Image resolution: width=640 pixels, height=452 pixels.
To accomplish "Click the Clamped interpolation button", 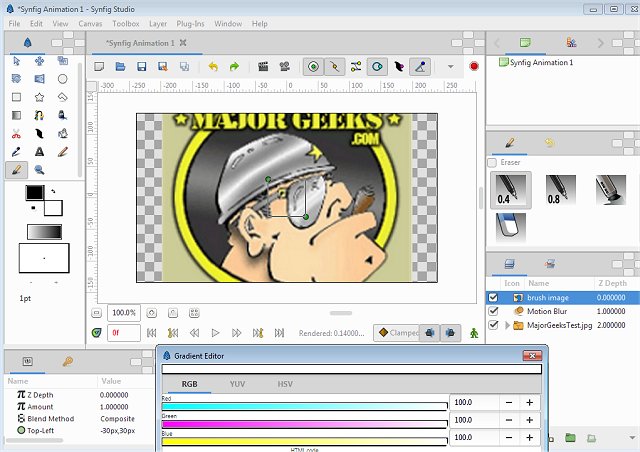I will [396, 332].
